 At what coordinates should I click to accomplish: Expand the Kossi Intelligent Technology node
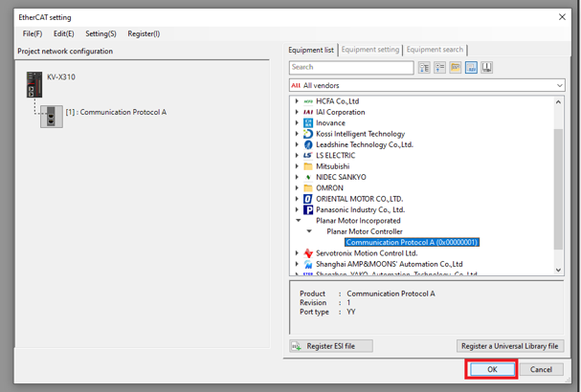click(297, 134)
